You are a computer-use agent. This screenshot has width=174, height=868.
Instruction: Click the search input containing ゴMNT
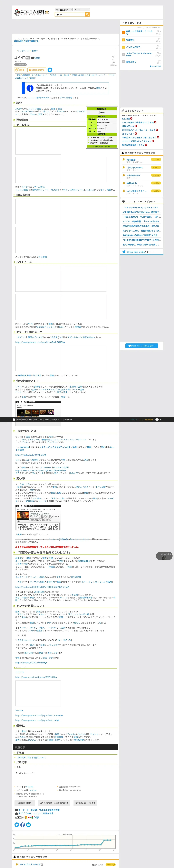click(x=70, y=14)
